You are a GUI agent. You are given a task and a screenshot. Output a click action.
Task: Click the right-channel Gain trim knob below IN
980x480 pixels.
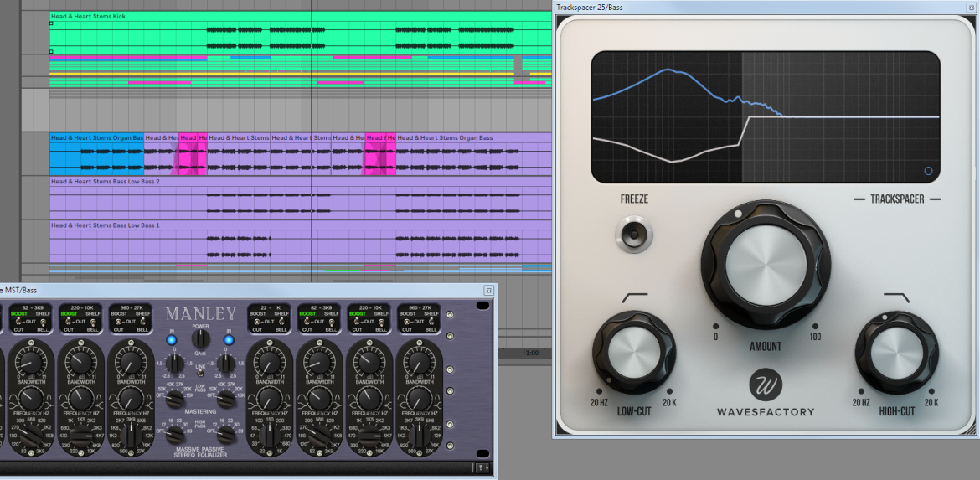click(x=224, y=364)
